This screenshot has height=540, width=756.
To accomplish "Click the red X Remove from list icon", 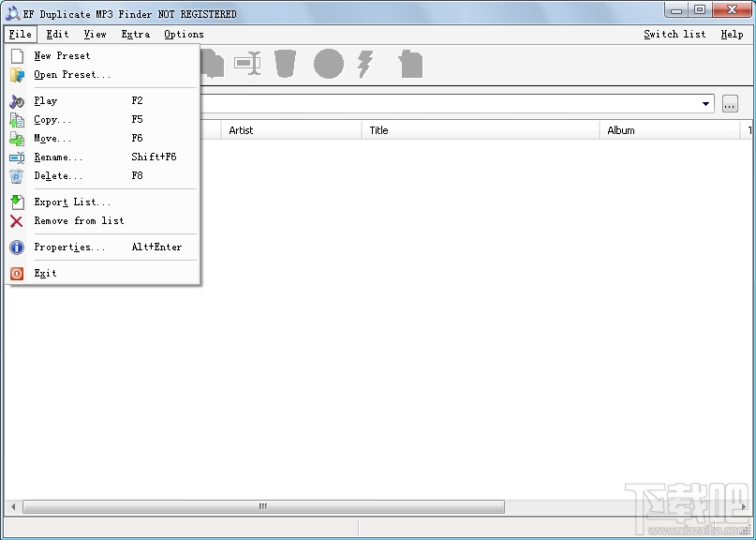I will (16, 221).
